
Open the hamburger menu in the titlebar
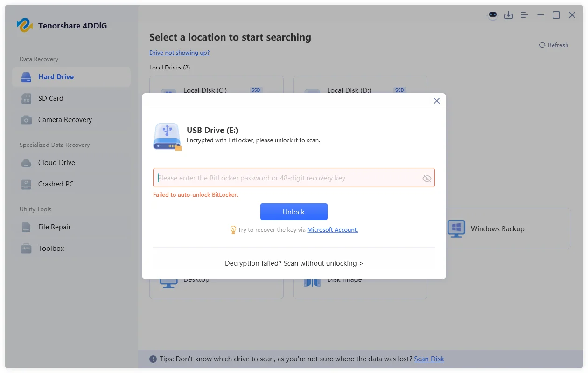click(524, 15)
